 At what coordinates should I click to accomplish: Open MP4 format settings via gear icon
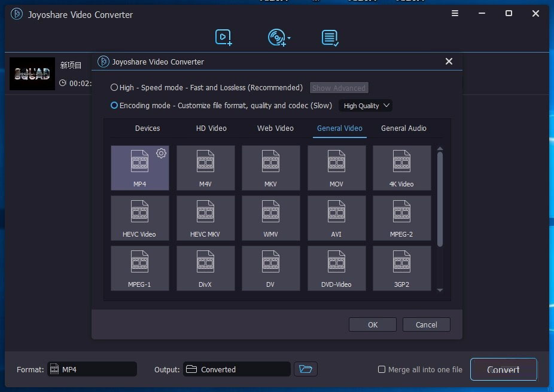(161, 153)
